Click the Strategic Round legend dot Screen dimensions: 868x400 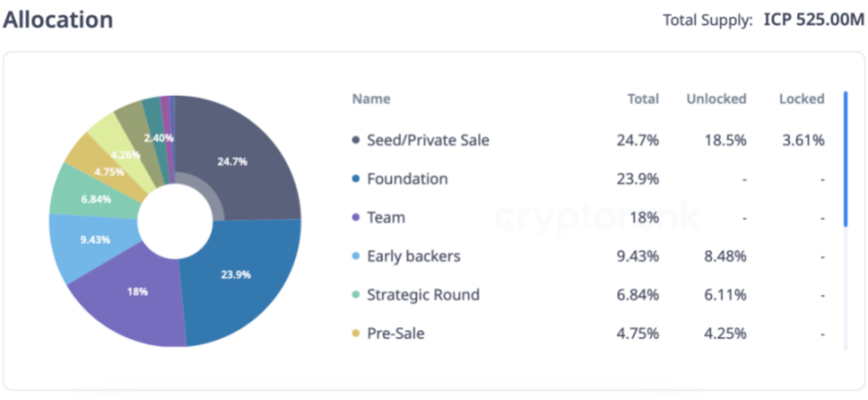click(356, 295)
